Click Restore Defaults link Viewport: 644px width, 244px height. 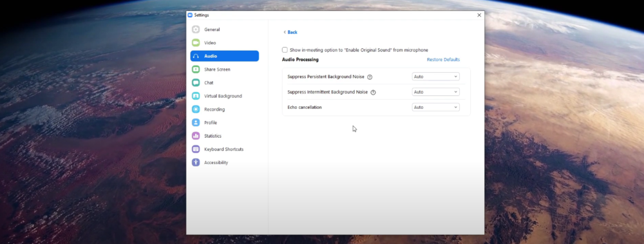[443, 60]
